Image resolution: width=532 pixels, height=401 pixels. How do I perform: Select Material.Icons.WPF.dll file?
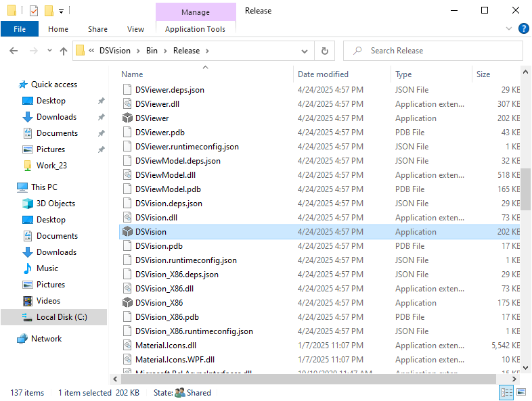(175, 359)
